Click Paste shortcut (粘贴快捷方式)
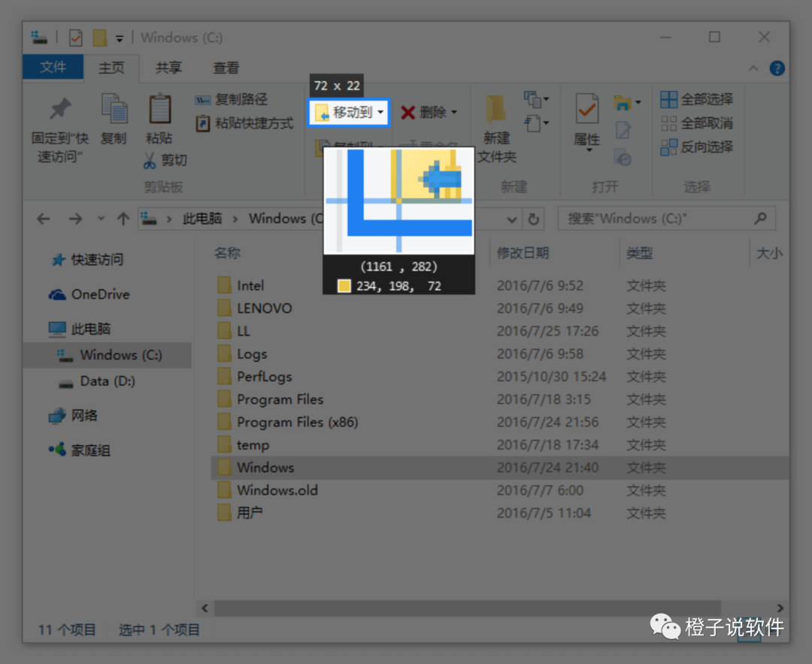This screenshot has height=664, width=812. pyautogui.click(x=244, y=123)
